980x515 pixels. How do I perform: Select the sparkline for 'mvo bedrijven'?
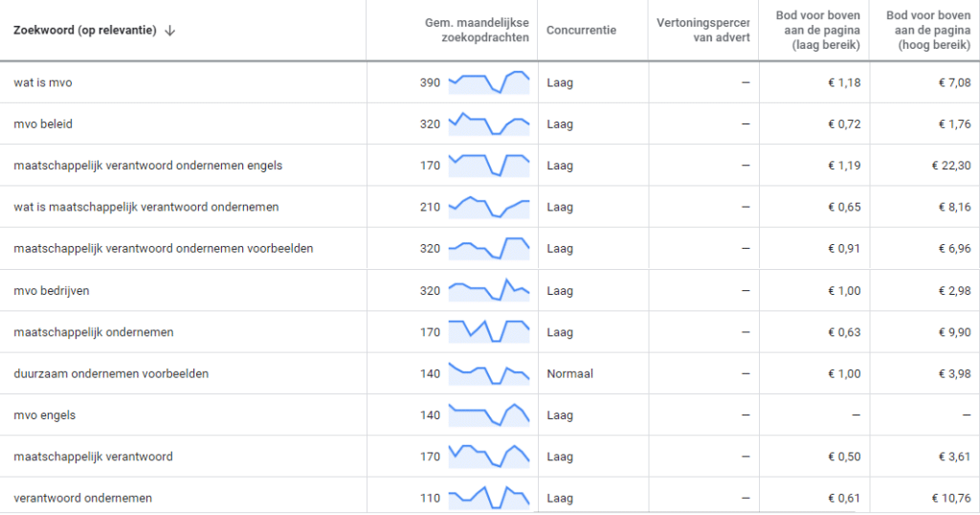point(489,291)
